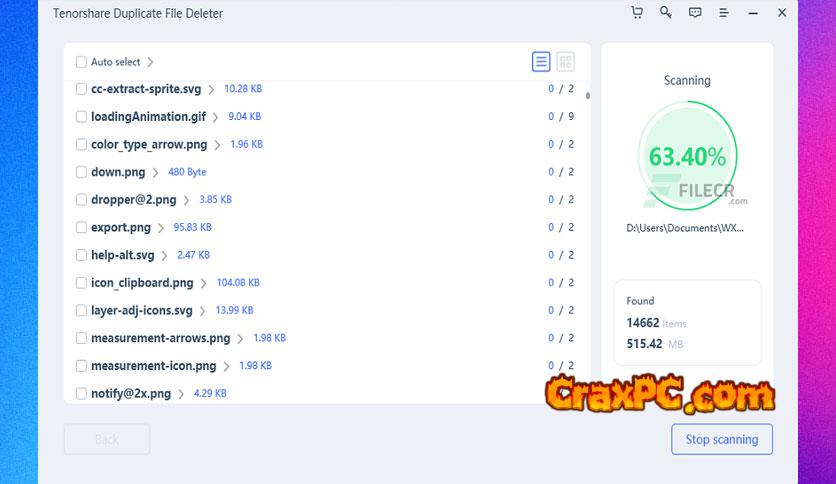Expand the export.png group chevron
Image resolution: width=836 pixels, height=484 pixels.
click(x=160, y=228)
